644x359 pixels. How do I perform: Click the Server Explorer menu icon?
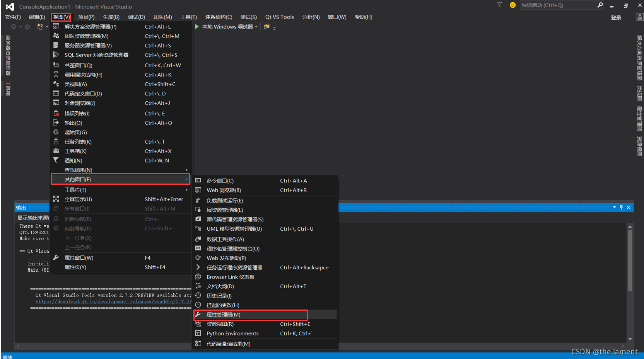click(x=56, y=45)
